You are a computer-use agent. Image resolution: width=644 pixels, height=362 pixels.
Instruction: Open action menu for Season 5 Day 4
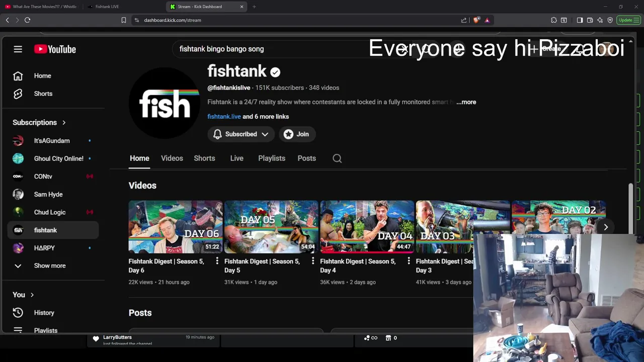(x=409, y=261)
